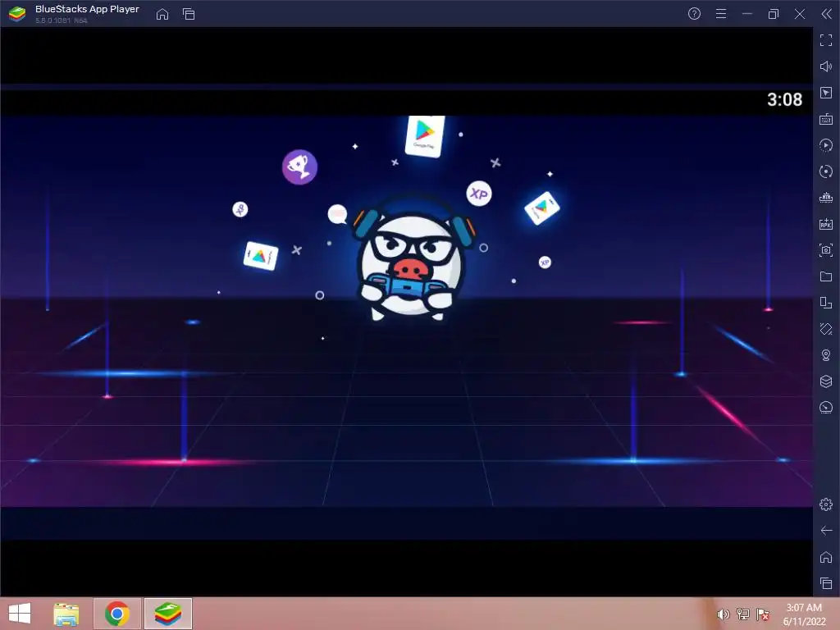Switch to Chrome from taskbar
The width and height of the screenshot is (840, 630).
pyautogui.click(x=117, y=614)
